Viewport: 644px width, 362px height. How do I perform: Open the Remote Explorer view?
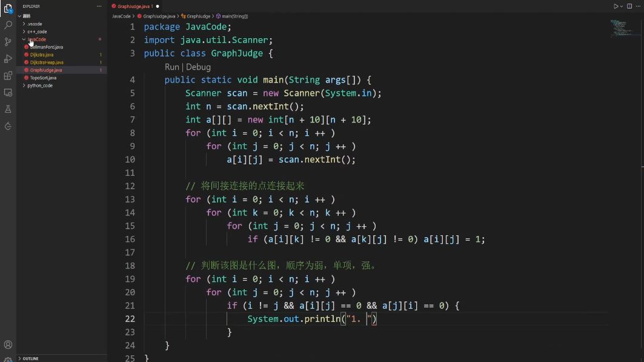(8, 93)
